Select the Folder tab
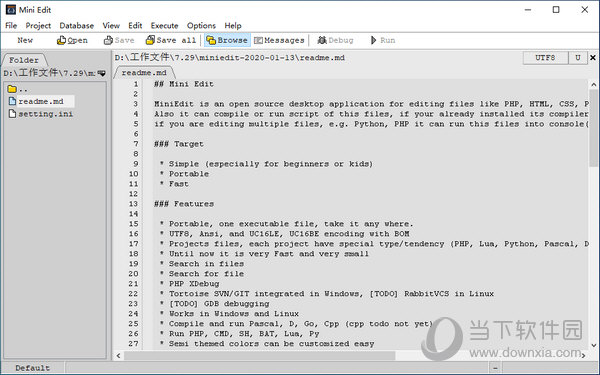 coord(24,60)
